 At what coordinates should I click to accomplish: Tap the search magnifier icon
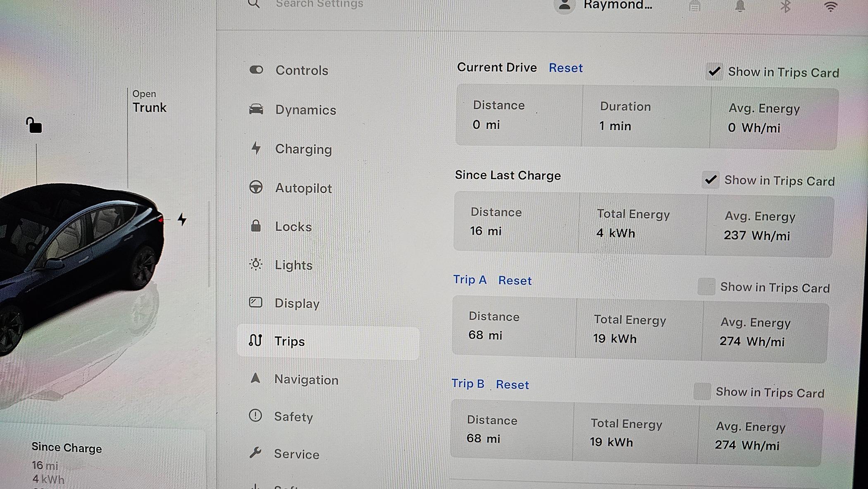[x=254, y=3]
